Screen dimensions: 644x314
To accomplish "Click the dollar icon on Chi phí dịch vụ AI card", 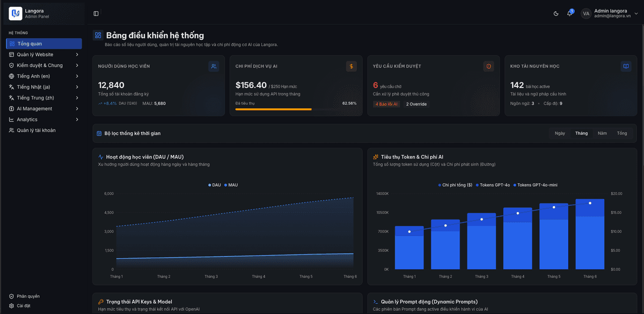I will coord(351,66).
